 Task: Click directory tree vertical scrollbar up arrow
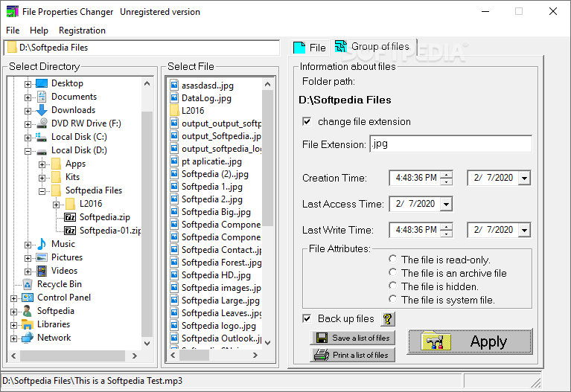147,83
